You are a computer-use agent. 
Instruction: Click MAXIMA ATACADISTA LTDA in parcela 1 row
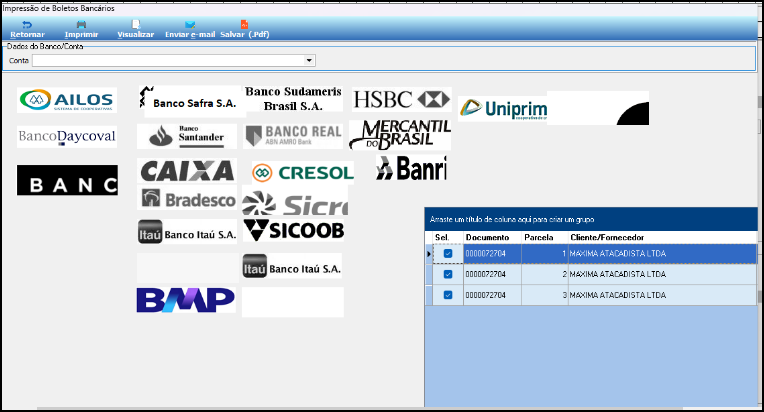[x=617, y=254]
